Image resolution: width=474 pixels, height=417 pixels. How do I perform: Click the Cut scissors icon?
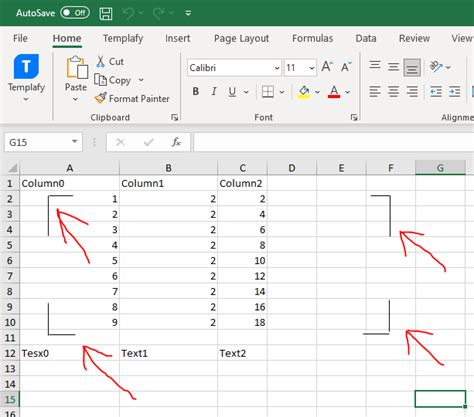pyautogui.click(x=101, y=62)
